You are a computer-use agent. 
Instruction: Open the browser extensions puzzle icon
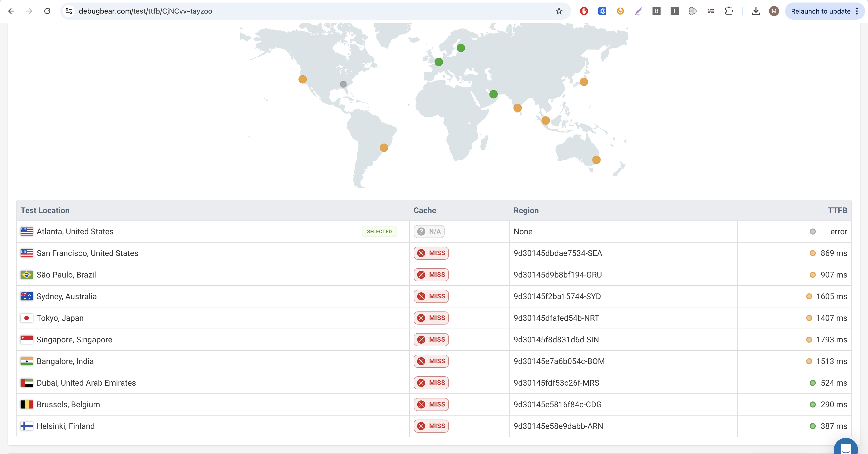[x=729, y=11]
